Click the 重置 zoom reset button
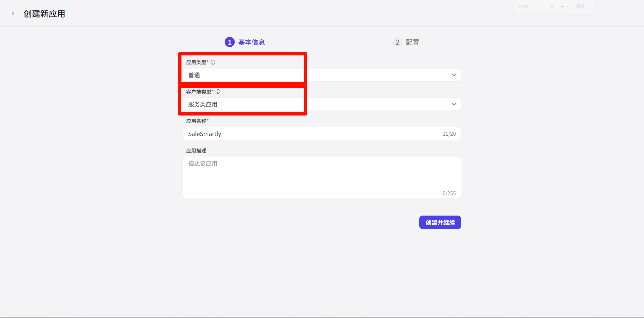 580,6
